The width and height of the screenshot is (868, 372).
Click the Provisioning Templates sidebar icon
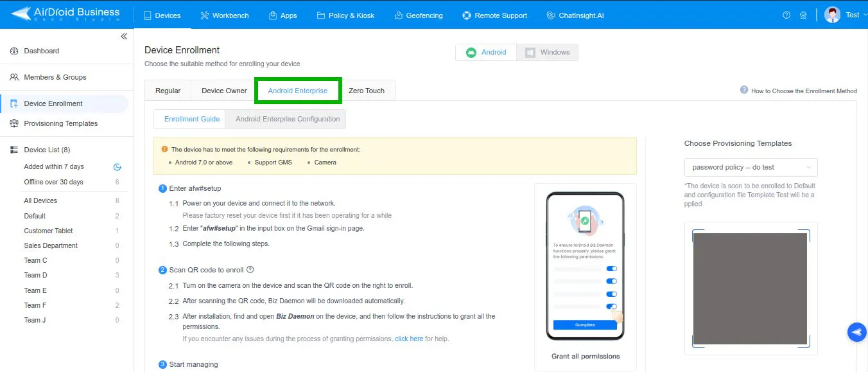(14, 123)
